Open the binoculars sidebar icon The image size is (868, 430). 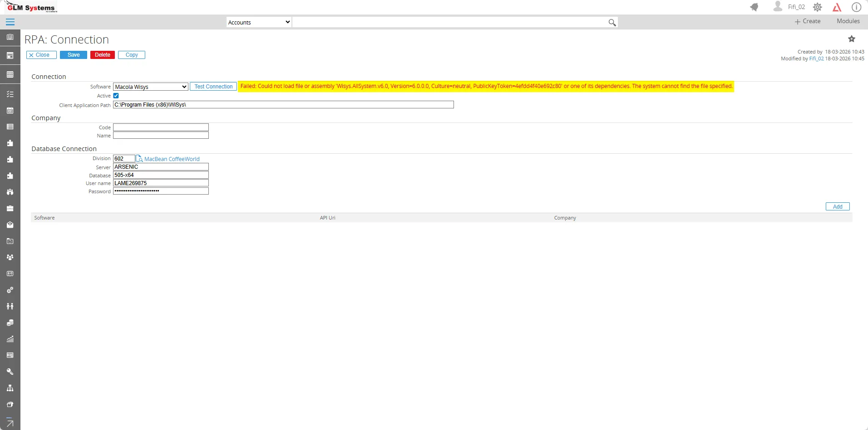(x=10, y=192)
